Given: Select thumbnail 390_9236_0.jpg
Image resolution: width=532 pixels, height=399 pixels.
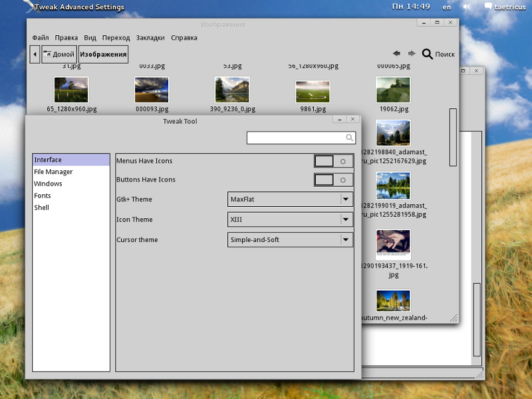Looking at the screenshot, I should (232, 90).
